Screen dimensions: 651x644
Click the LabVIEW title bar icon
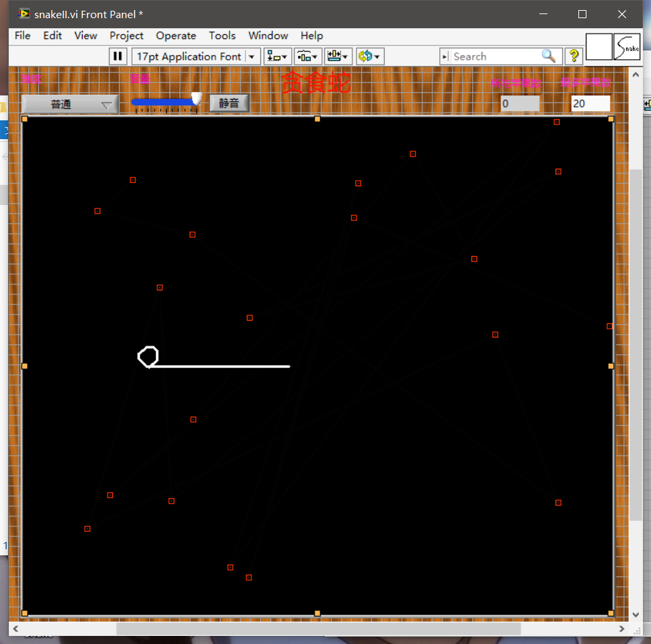(24, 14)
